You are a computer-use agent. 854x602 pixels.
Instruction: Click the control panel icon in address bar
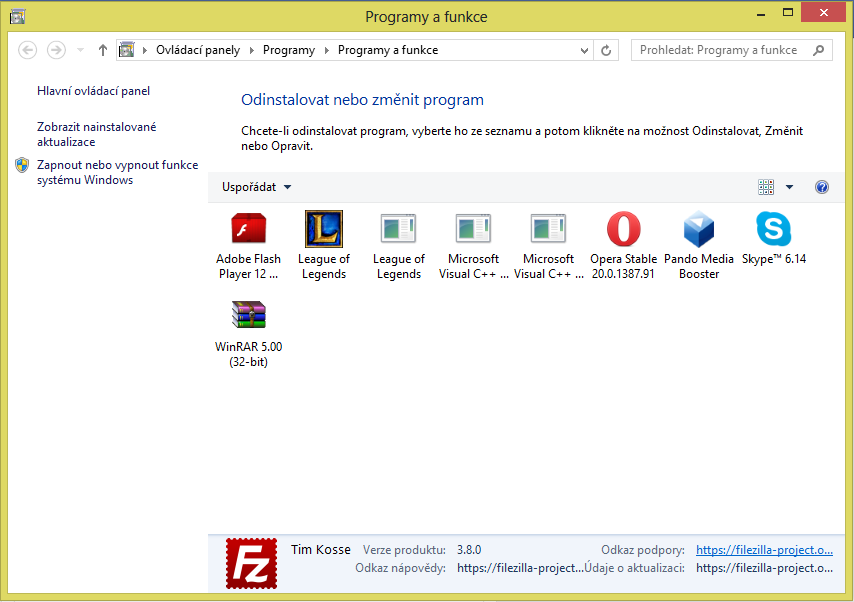126,50
